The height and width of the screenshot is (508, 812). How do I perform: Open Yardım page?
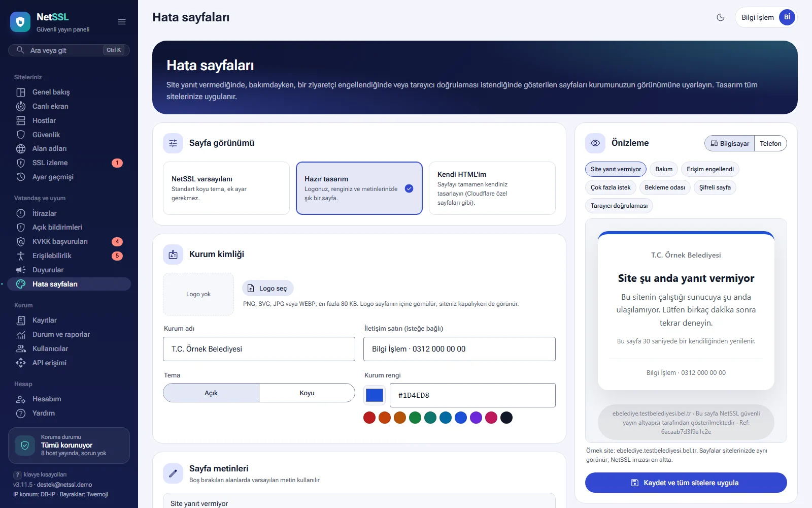pos(70,413)
